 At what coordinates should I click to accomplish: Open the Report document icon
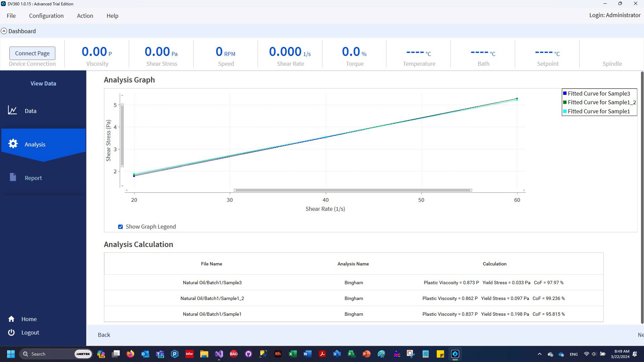click(x=13, y=177)
